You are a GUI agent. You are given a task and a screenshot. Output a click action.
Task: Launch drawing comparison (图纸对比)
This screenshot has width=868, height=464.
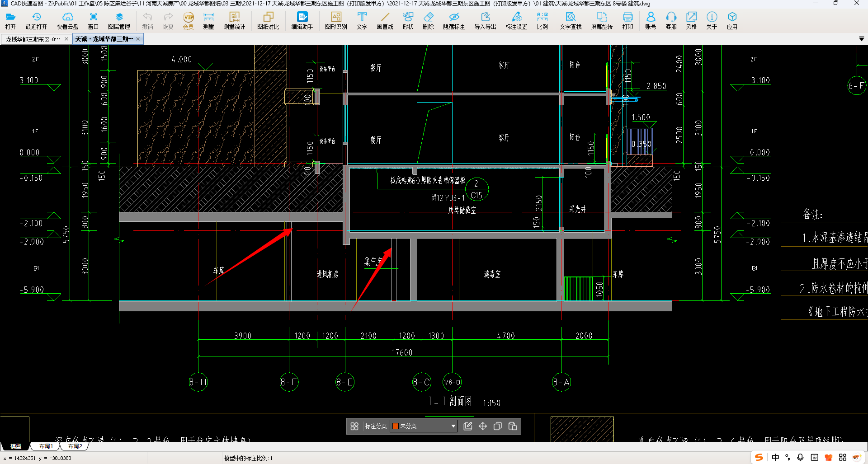268,21
